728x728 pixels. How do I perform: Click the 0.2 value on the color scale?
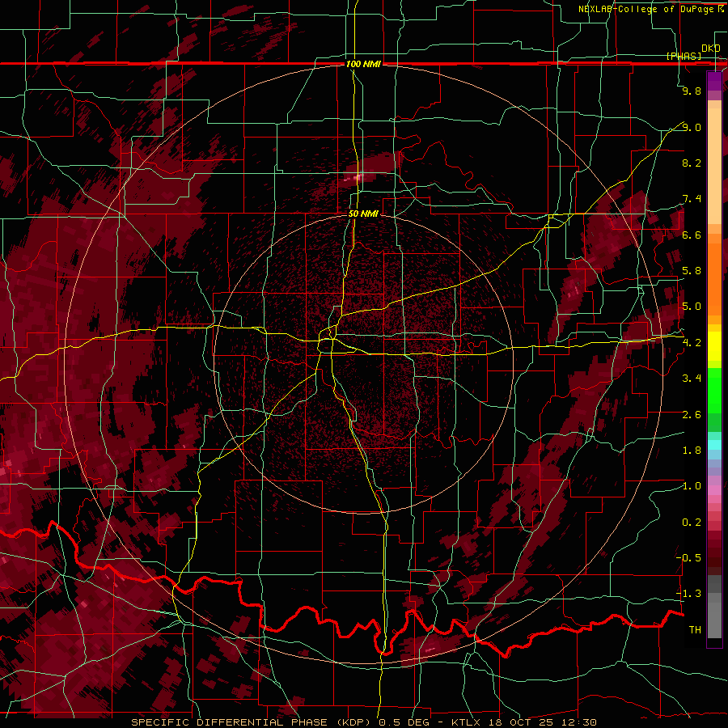[x=692, y=523]
